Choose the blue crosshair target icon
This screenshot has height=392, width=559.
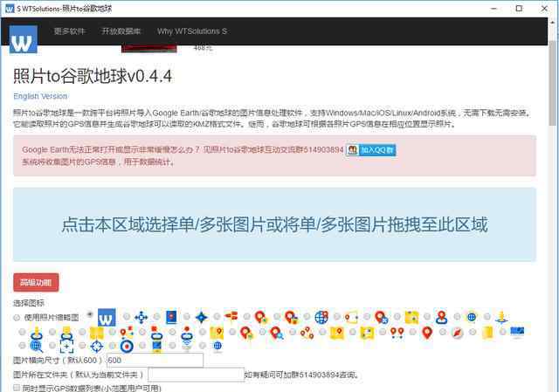point(97,346)
